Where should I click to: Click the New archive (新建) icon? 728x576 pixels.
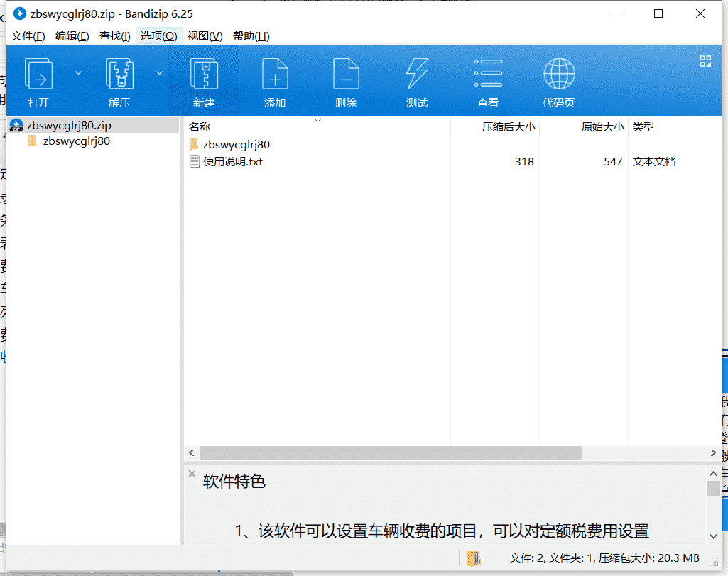pos(205,73)
